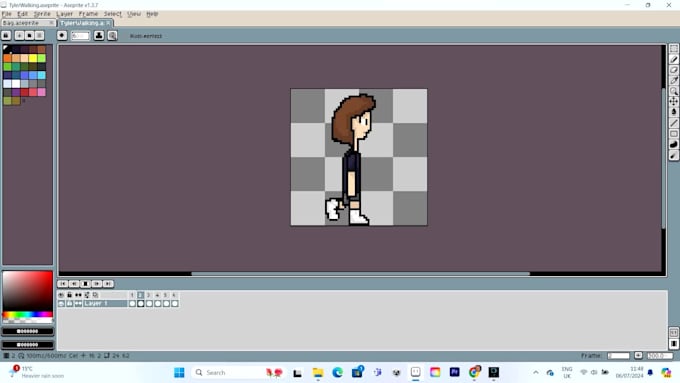Select frame 3 header in timeline

click(x=149, y=295)
